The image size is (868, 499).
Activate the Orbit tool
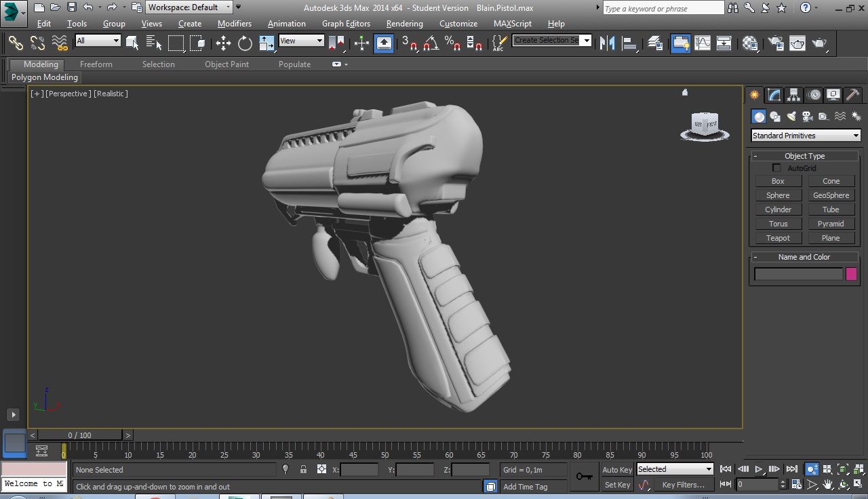coord(844,483)
